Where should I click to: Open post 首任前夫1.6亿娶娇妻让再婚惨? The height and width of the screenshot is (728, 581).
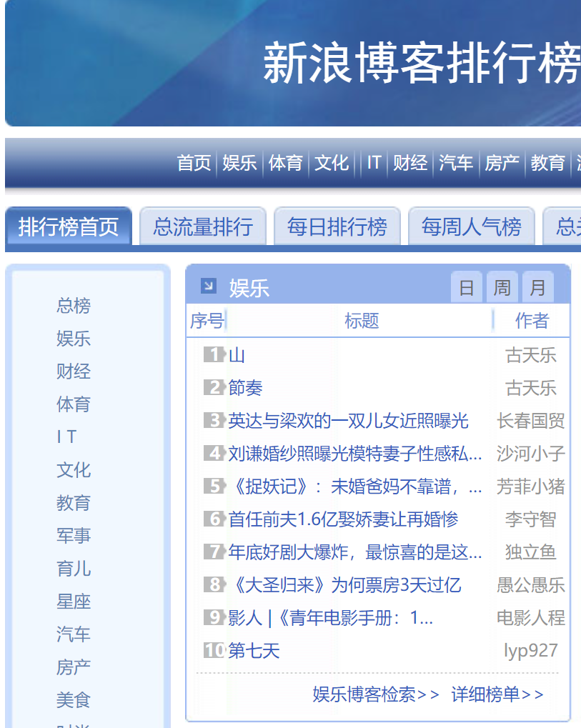pyautogui.click(x=343, y=519)
